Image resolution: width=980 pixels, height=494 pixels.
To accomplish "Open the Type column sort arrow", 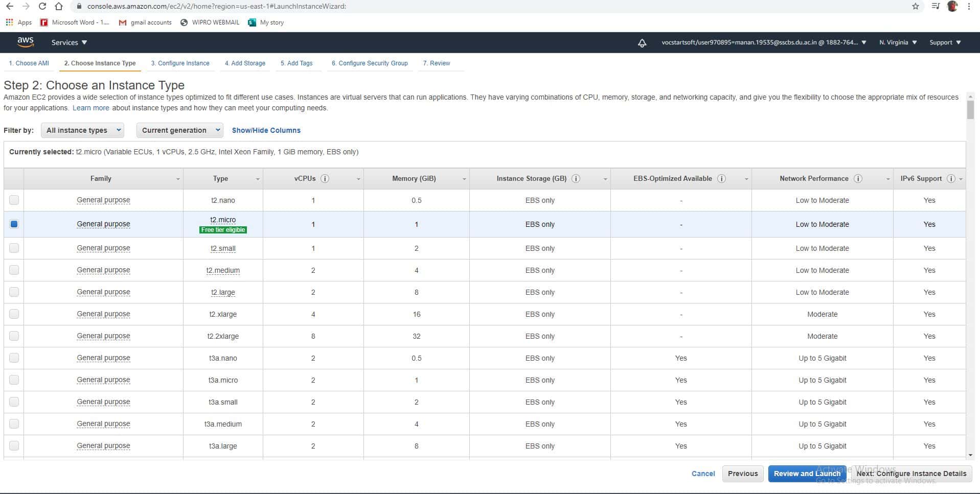I will click(x=258, y=179).
